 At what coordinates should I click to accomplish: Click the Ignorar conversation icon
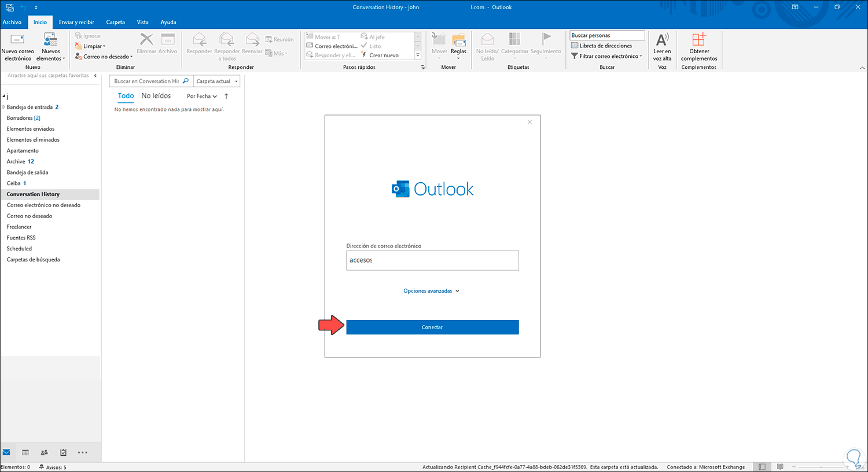(x=78, y=36)
